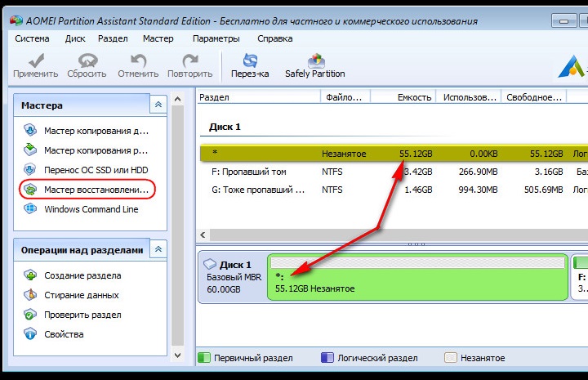Screen dimensions: 588x380
Task: Select row F: Пропавший том
Action: pos(394,172)
